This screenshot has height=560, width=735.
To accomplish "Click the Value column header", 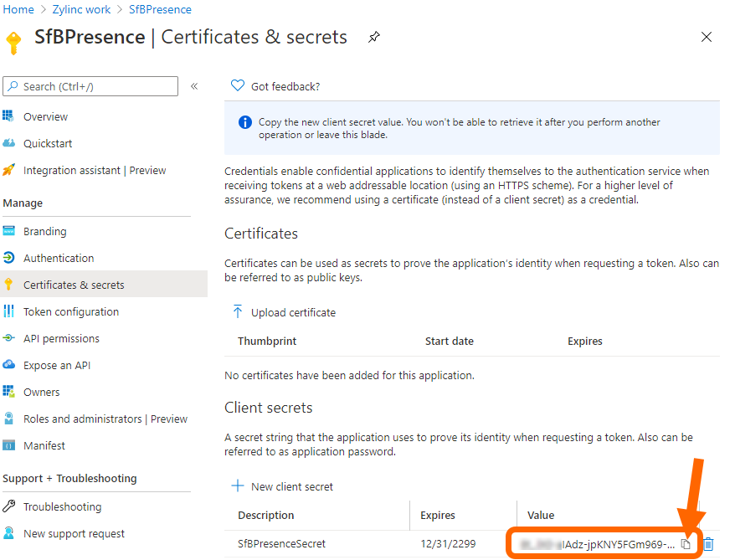I will pos(541,515).
